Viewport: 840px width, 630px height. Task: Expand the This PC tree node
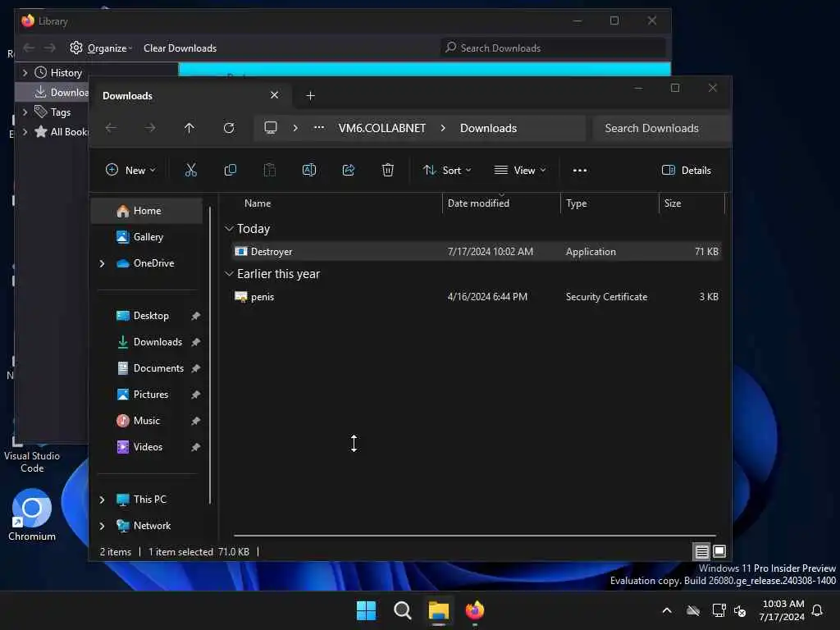click(x=102, y=500)
